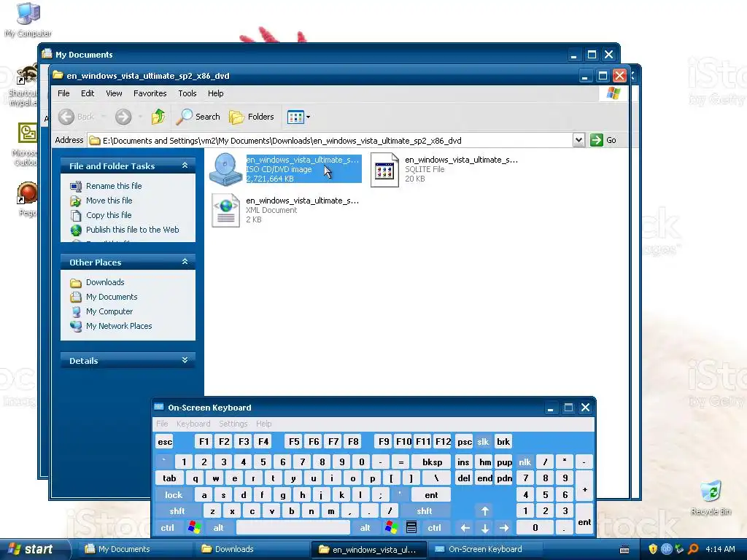
Task: Toggle the left alt key
Action: pyautogui.click(x=219, y=528)
